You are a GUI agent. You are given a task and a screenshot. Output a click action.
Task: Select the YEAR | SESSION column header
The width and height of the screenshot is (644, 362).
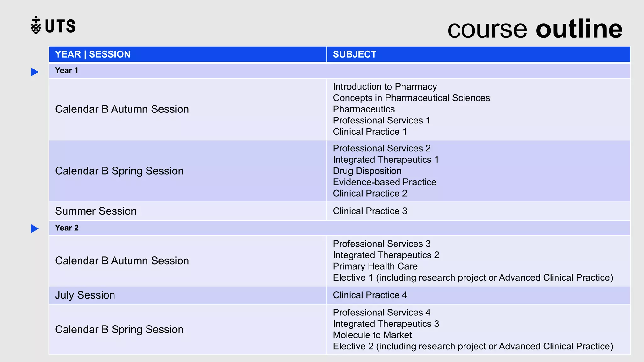[x=188, y=54]
